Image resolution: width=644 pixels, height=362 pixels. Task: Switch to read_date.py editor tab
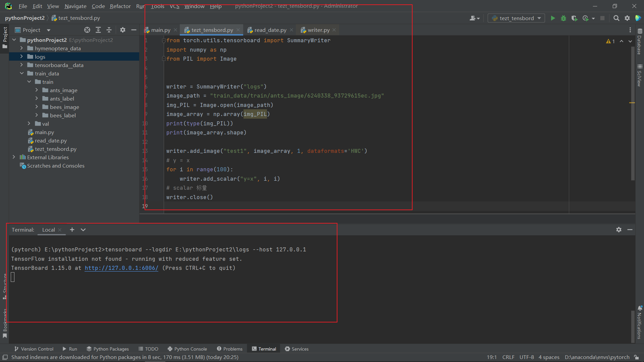(x=270, y=30)
